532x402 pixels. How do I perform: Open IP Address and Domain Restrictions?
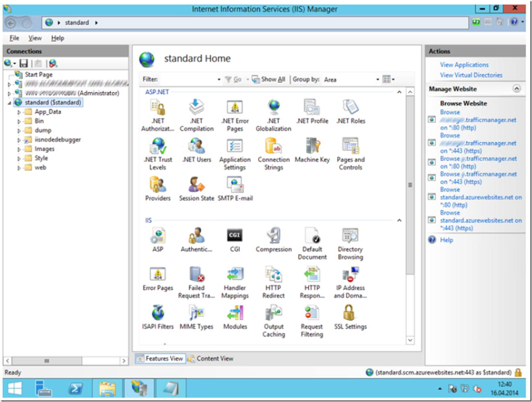click(x=351, y=282)
